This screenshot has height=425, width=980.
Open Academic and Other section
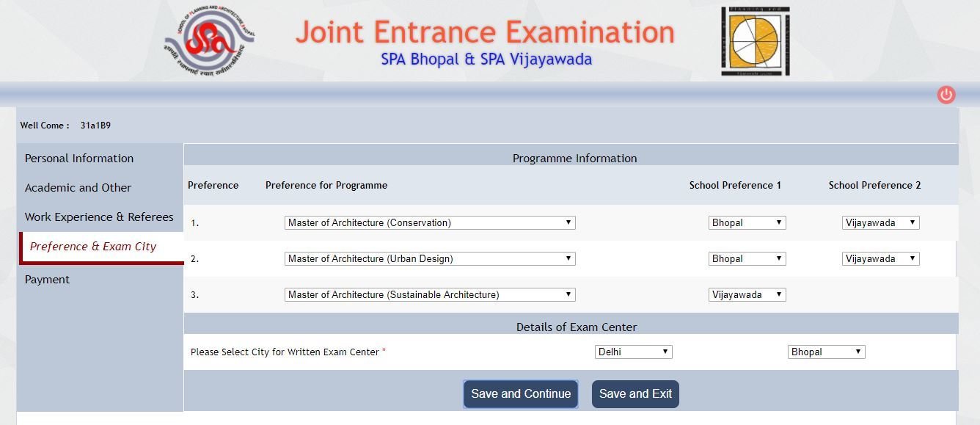pos(78,188)
